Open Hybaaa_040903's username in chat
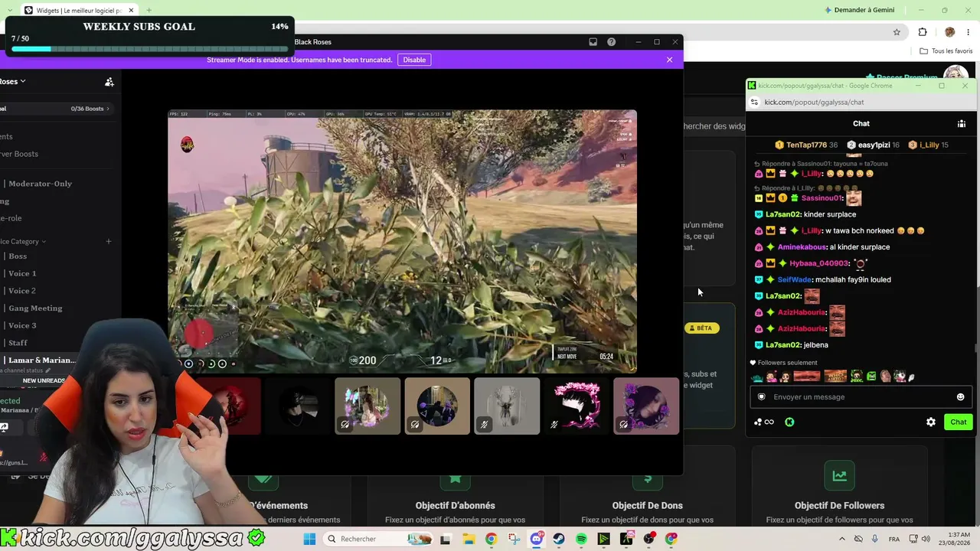This screenshot has height=551, width=980. (819, 264)
